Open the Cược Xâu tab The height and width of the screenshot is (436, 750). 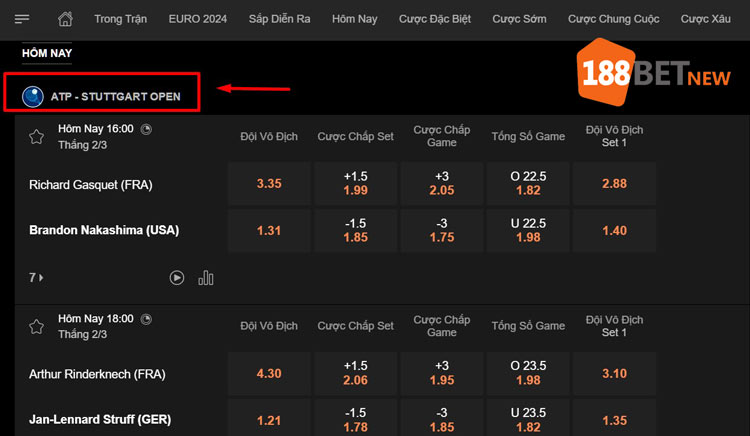coord(706,19)
